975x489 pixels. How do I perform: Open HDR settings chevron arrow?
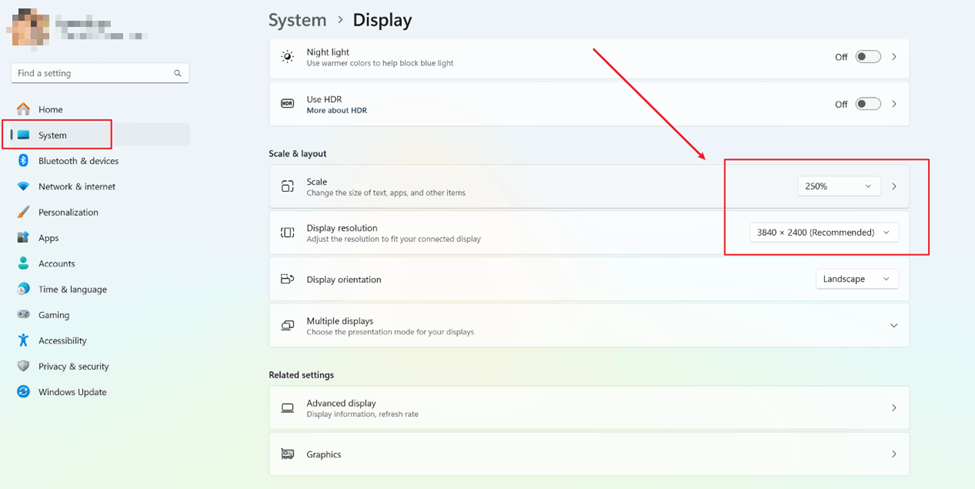(894, 104)
